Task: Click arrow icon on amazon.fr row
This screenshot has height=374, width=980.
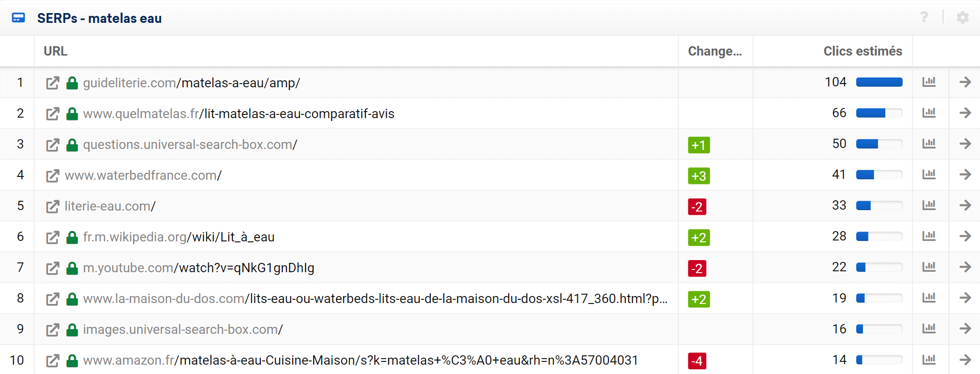Action: [965, 360]
